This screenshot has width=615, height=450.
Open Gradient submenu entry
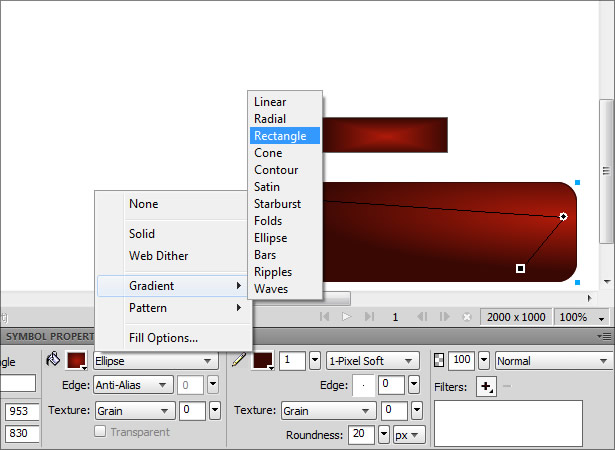pos(173,286)
